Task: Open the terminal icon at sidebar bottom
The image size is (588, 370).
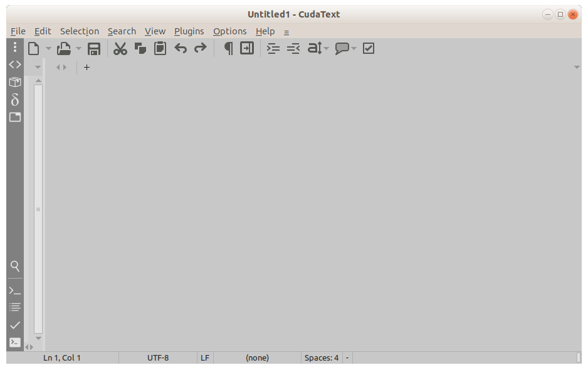Action: [x=15, y=342]
